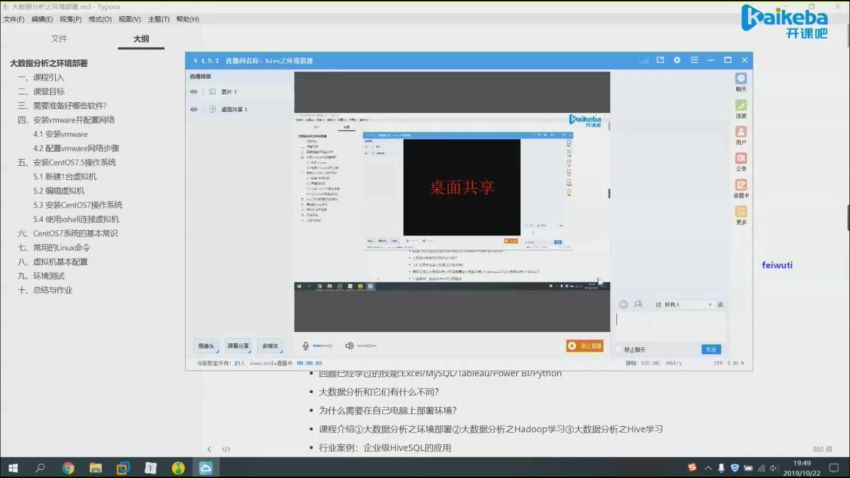This screenshot has width=850, height=478.
Task: Open the 段落(P) menu
Action: point(70,19)
